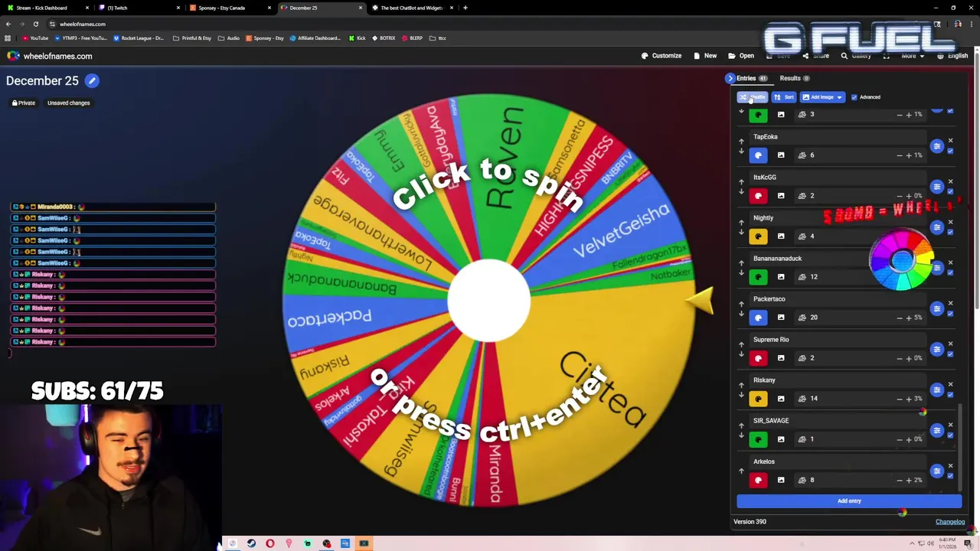Open the Customize menu
The width and height of the screenshot is (980, 551).
(x=661, y=56)
